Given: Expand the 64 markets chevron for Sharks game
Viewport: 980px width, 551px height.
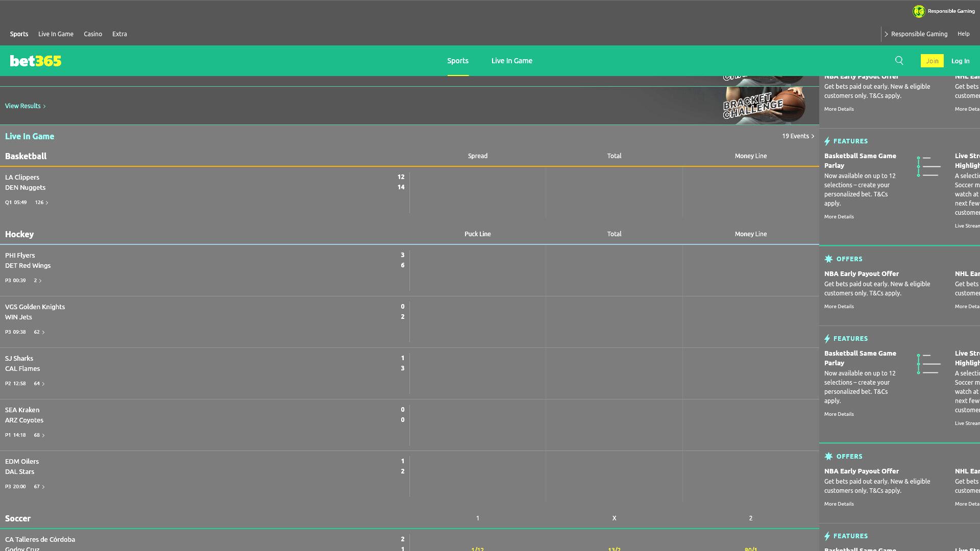Looking at the screenshot, I should pos(39,384).
